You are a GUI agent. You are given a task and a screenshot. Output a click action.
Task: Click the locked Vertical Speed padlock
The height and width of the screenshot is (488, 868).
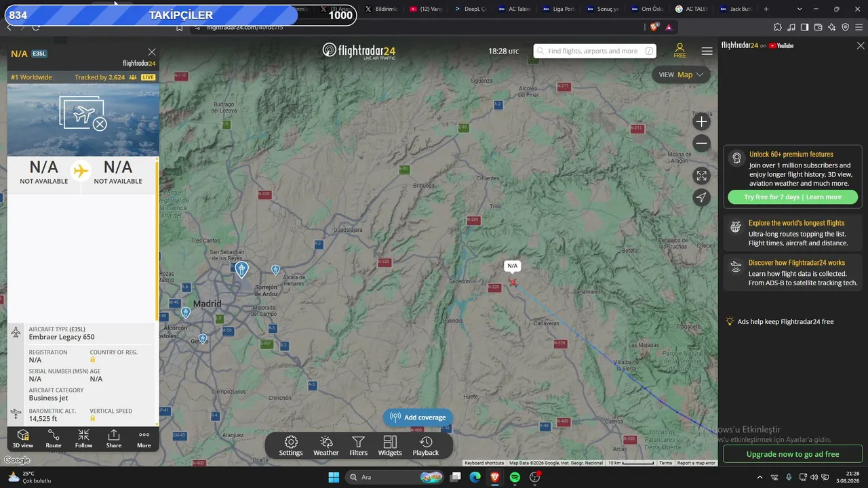coord(93,419)
